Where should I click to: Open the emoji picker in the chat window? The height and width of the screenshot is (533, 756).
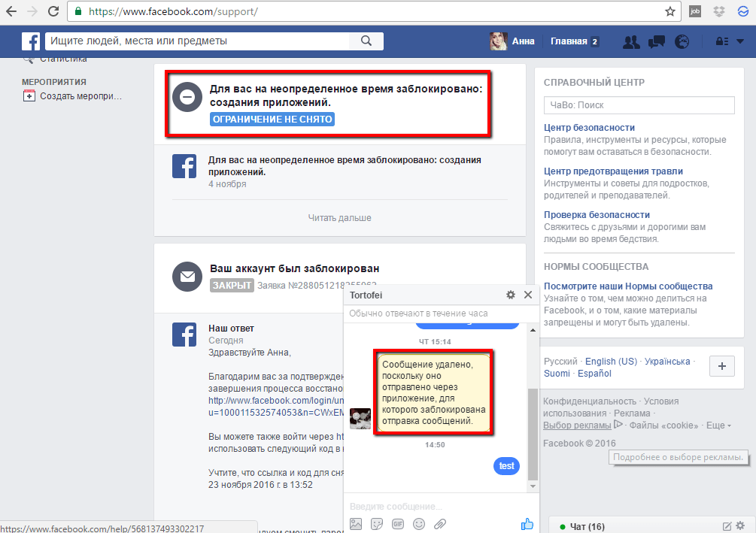[x=419, y=524]
